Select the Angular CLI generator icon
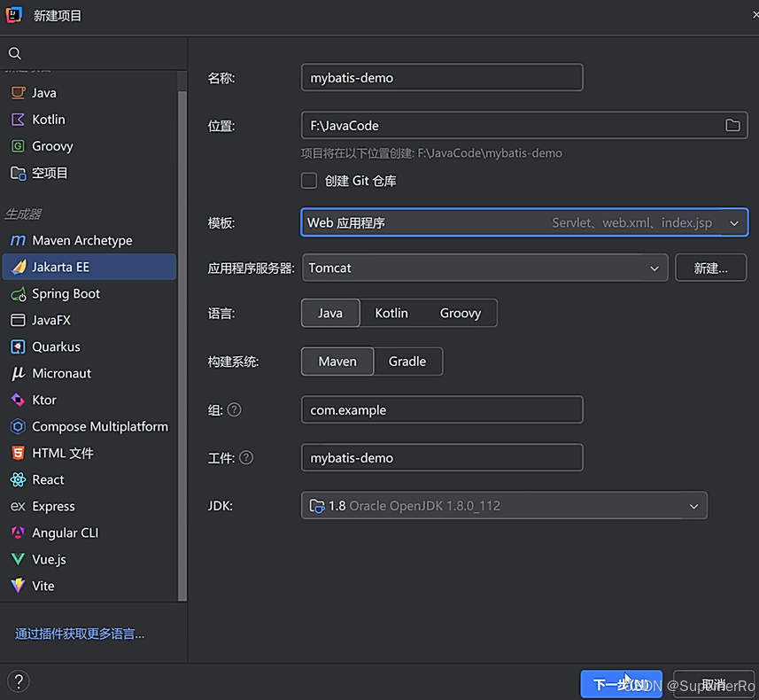The height and width of the screenshot is (700, 759). coord(18,533)
